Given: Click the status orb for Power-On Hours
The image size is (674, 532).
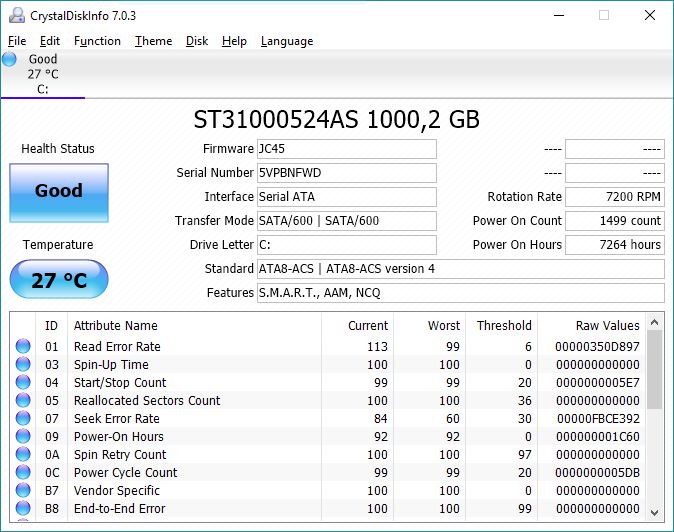Looking at the screenshot, I should tap(23, 437).
